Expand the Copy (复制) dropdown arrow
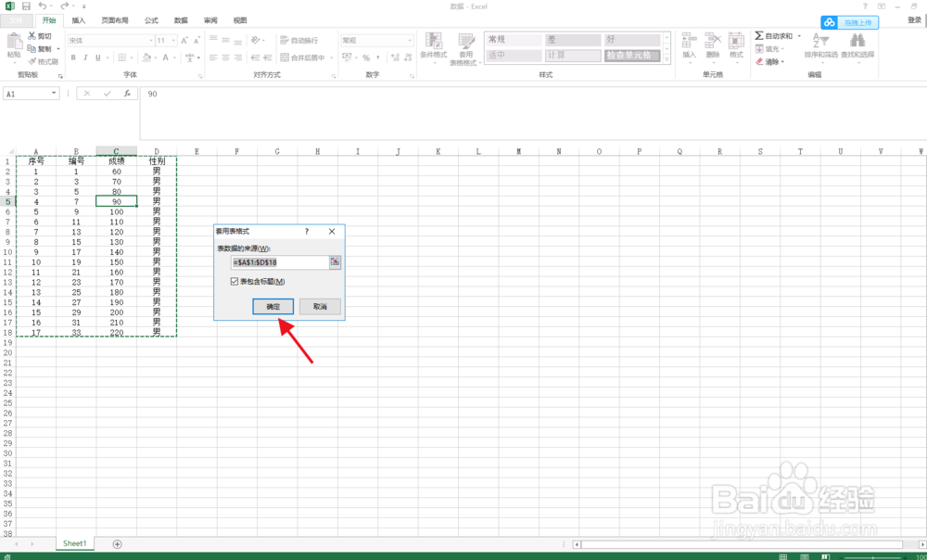This screenshot has height=560, width=927. tap(58, 49)
